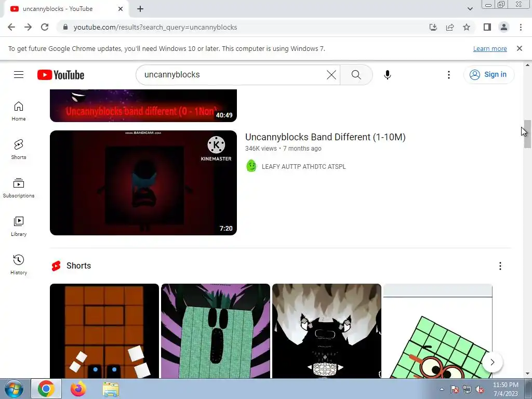Toggle the Chrome side panel
532x399 pixels.
point(487,27)
